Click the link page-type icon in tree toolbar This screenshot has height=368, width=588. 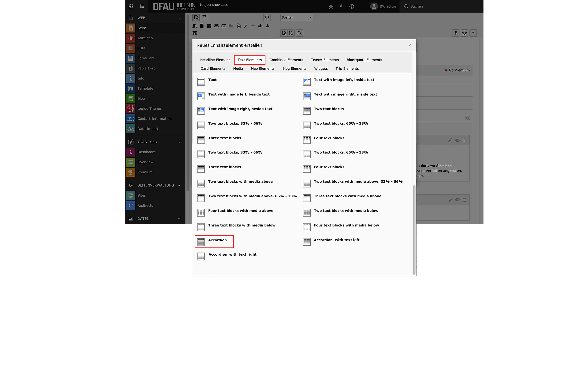pyautogui.click(x=246, y=26)
